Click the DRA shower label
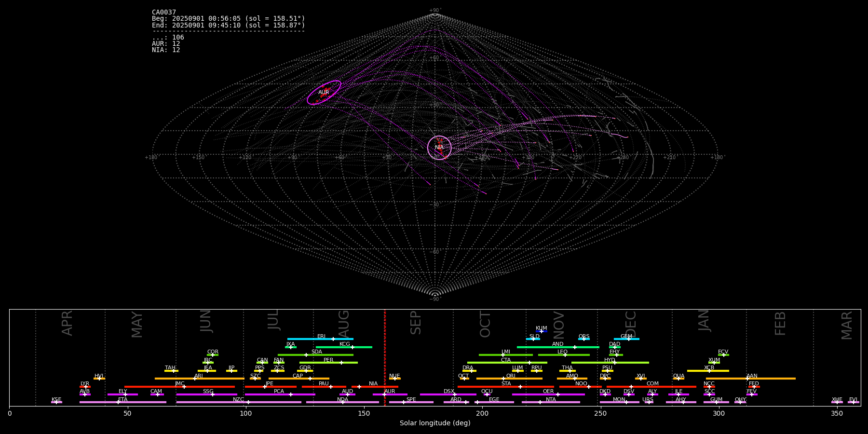This screenshot has width=868, height=434. [x=468, y=368]
